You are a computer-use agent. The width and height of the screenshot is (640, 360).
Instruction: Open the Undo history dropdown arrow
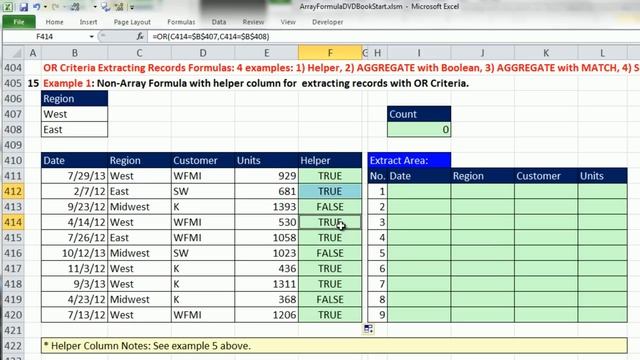pos(45,7)
